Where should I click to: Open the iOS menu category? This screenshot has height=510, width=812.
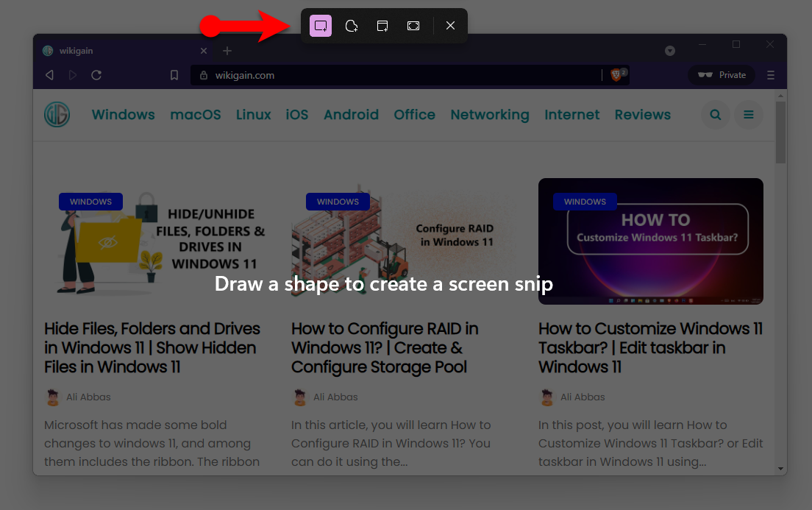point(297,115)
